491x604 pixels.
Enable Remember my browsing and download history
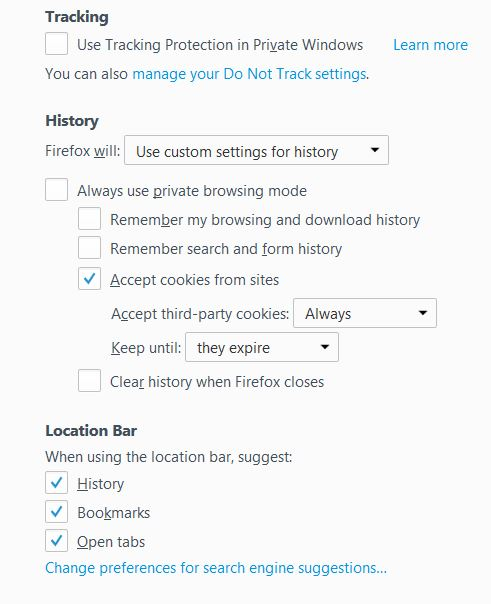coord(89,219)
